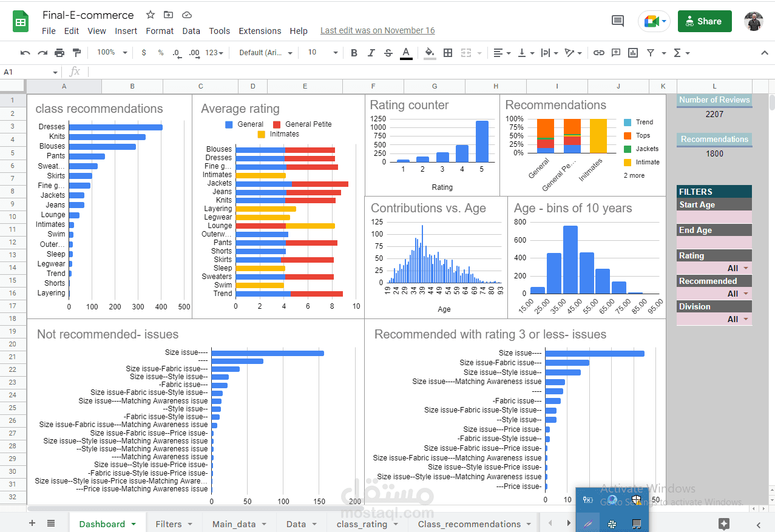
Task: Click the '2 more' legend link
Action: coord(634,175)
